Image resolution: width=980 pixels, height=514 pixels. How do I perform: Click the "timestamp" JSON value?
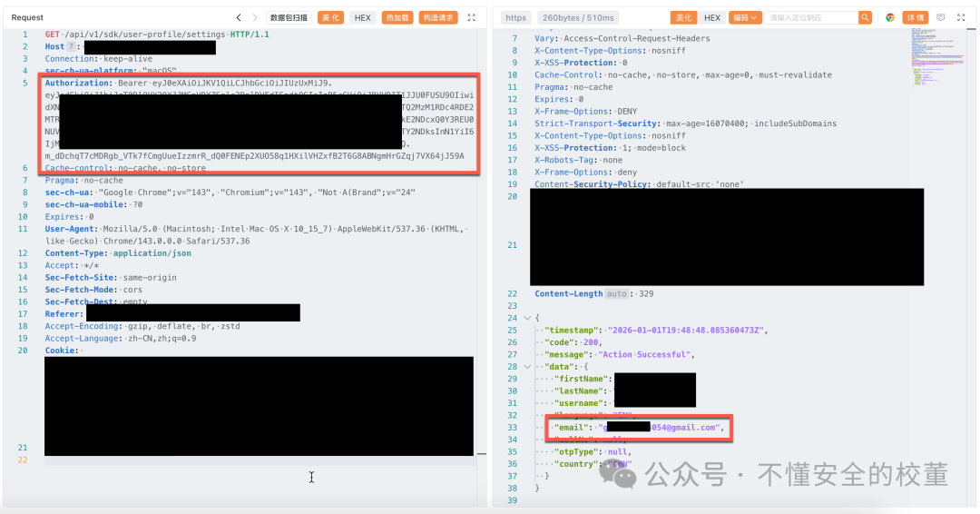click(686, 331)
